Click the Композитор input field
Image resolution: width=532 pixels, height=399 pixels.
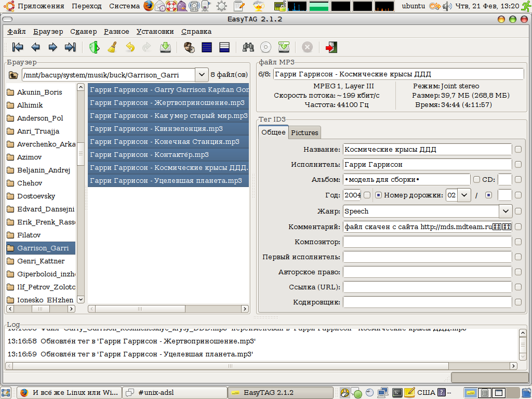427,242
